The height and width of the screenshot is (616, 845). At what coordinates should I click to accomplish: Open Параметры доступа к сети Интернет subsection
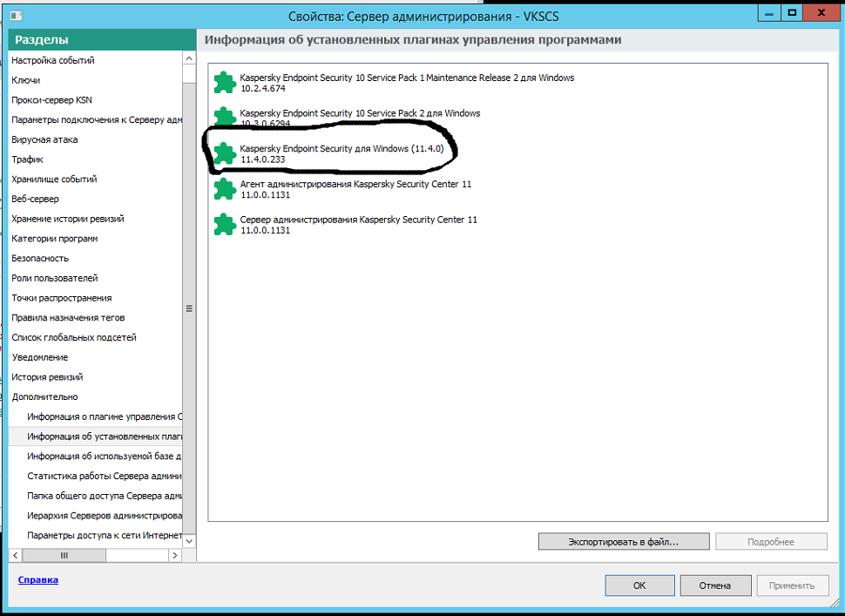(x=105, y=536)
